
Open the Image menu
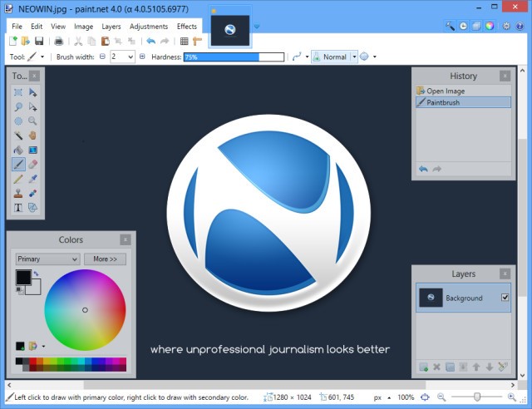pyautogui.click(x=83, y=27)
